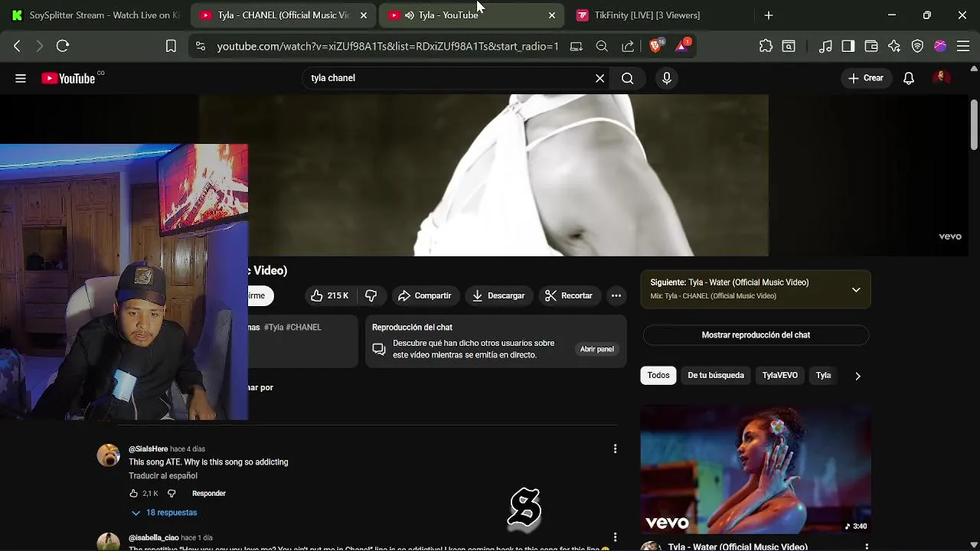
Task: Open browser extensions puzzle icon
Action: [766, 47]
